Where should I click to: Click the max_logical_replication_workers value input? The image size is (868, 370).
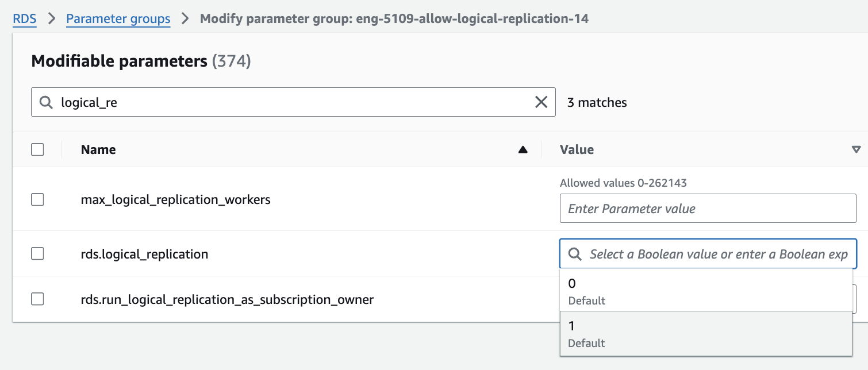click(x=708, y=209)
